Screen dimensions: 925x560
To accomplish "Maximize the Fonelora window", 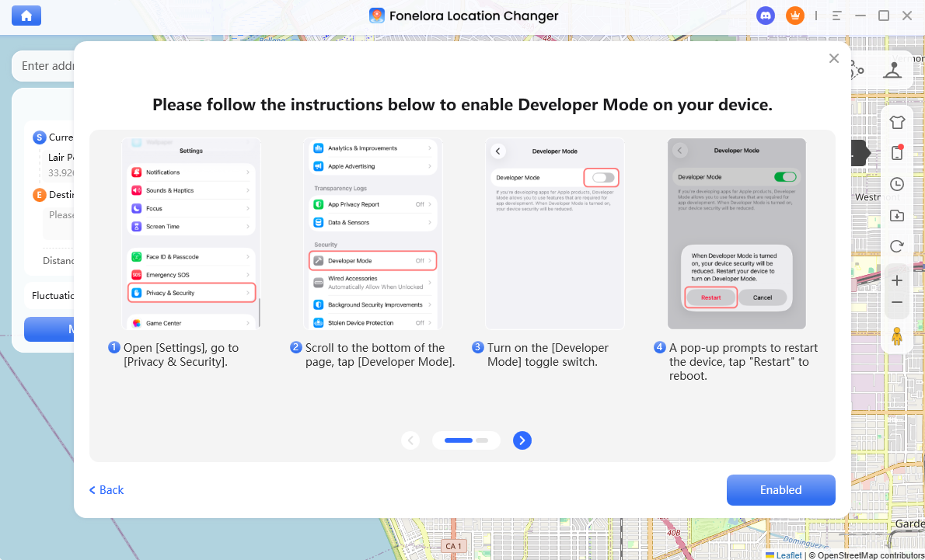I will pos(884,16).
